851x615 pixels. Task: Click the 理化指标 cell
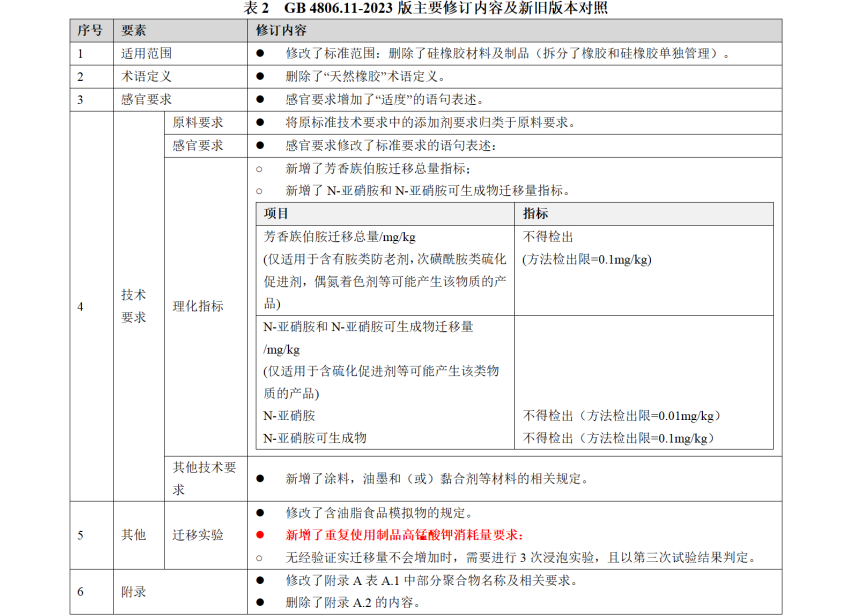(x=198, y=306)
